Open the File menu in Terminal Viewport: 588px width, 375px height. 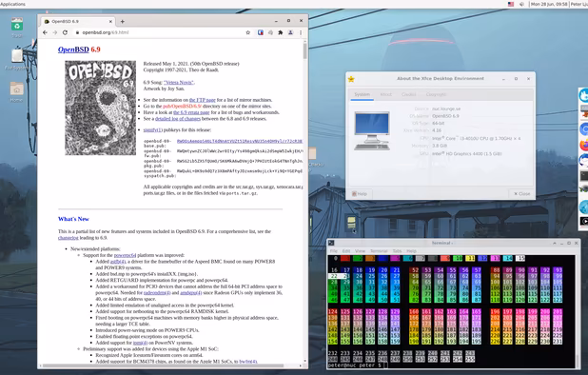coord(333,251)
